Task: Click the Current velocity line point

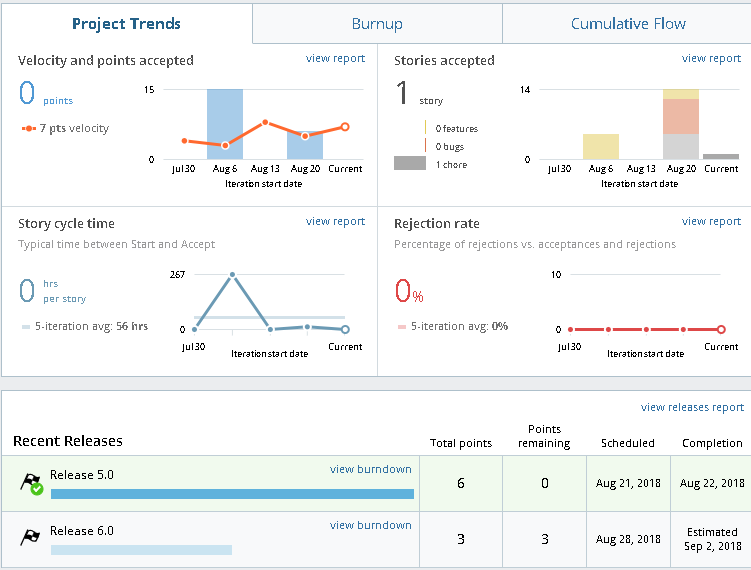Action: (345, 127)
